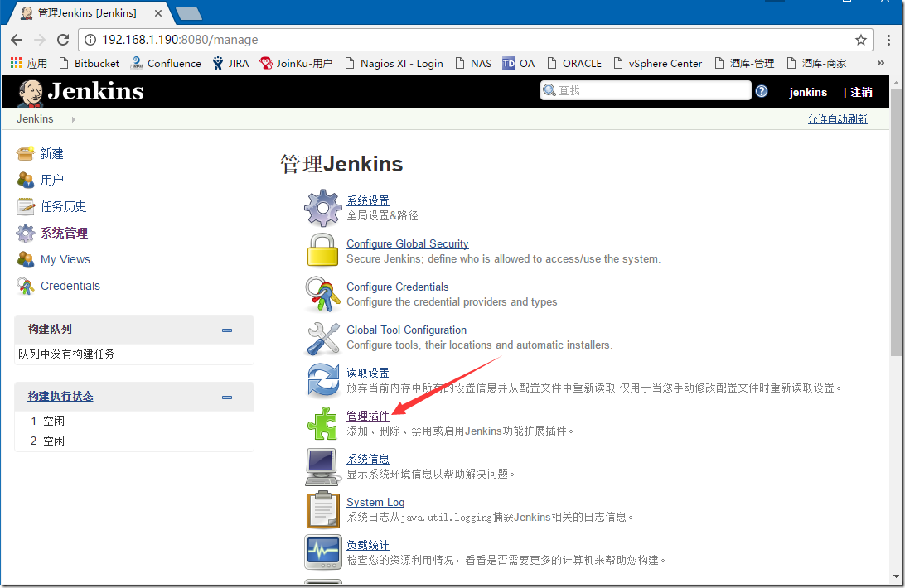Open the 构建执行状态 heading link

pyautogui.click(x=60, y=397)
